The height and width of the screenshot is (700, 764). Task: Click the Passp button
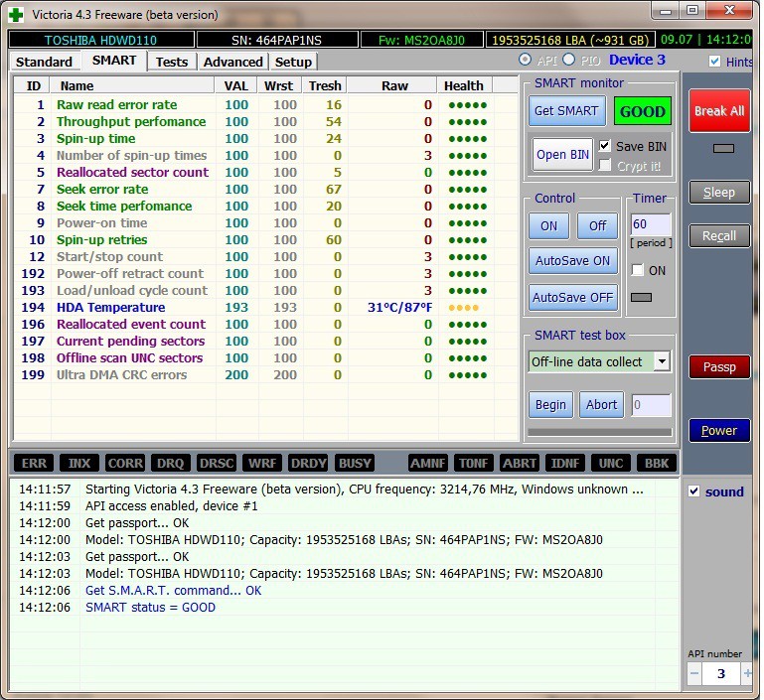[719, 367]
